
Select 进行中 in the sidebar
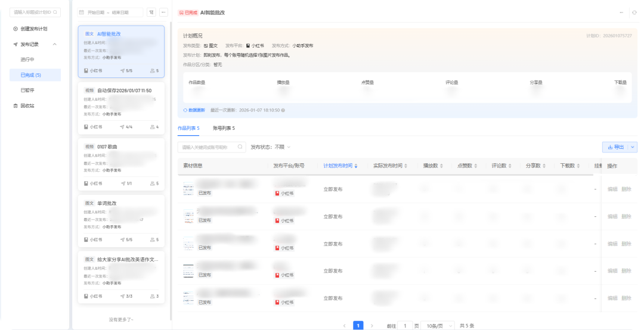27,60
